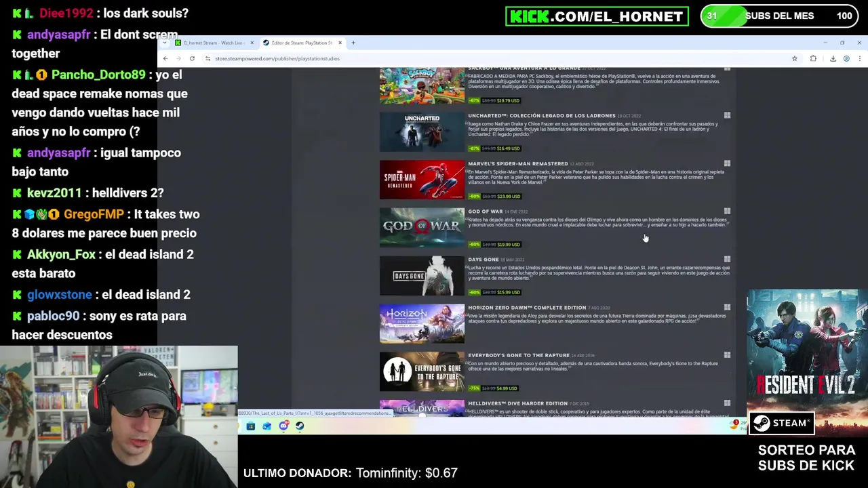Open Microsoft Store from the taskbar
Screen dimensions: 868x488
(x=250, y=426)
